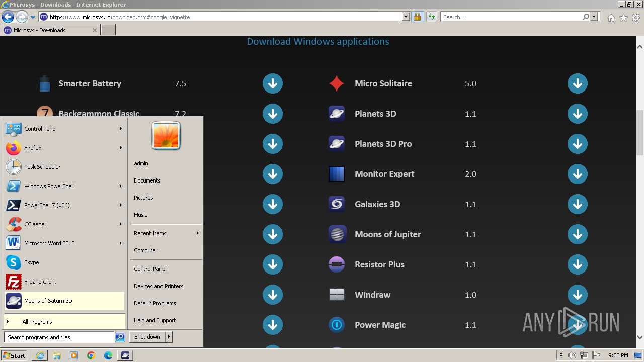Download Monitor Expert via its arrow icon
Screen dimensions: 644x362
578,174
